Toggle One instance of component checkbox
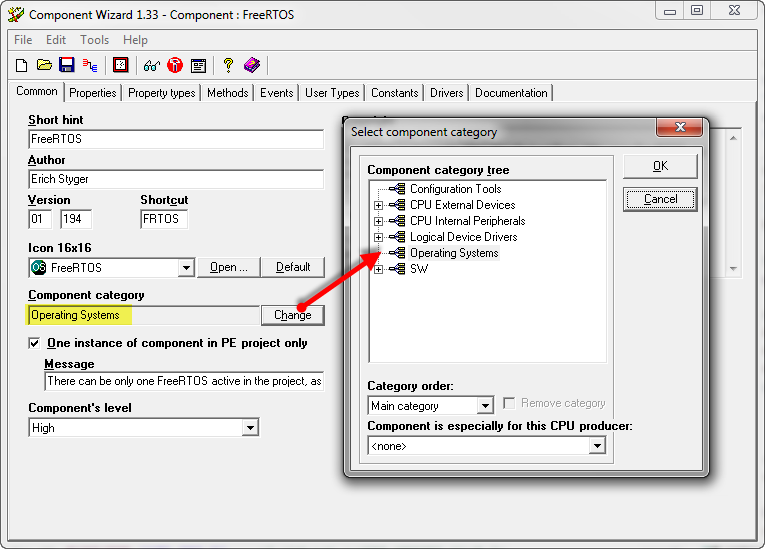Viewport: 765px width, 549px height. (x=35, y=343)
